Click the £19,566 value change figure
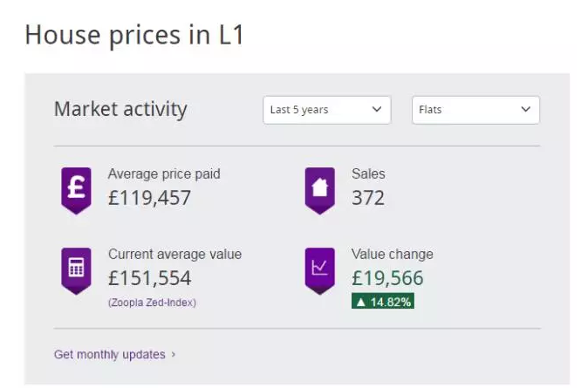 point(387,278)
